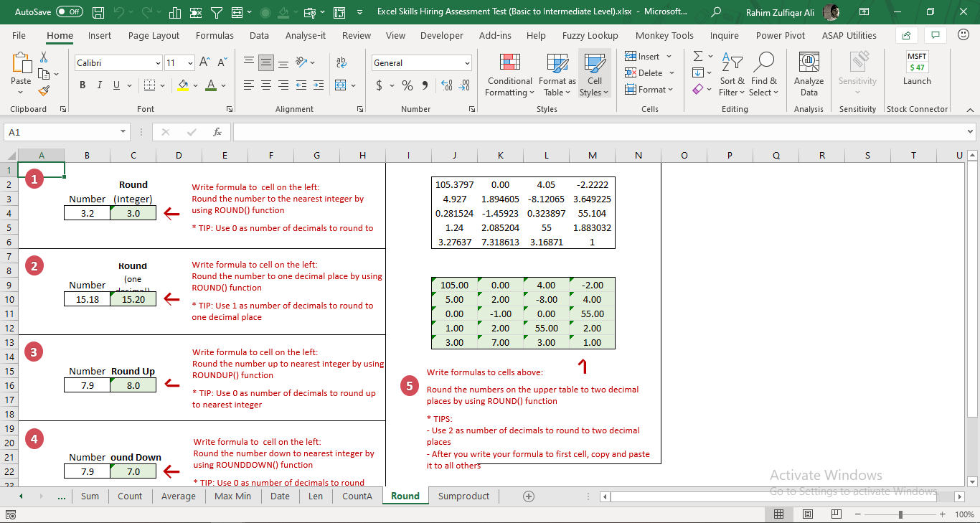
Task: Toggle the AutoSave switch
Action: [x=70, y=11]
